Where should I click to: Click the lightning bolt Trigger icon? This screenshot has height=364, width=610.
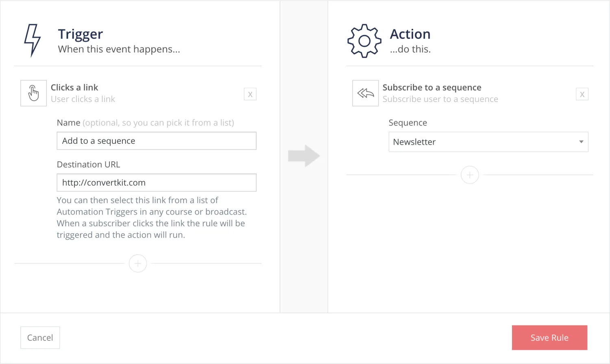[32, 40]
